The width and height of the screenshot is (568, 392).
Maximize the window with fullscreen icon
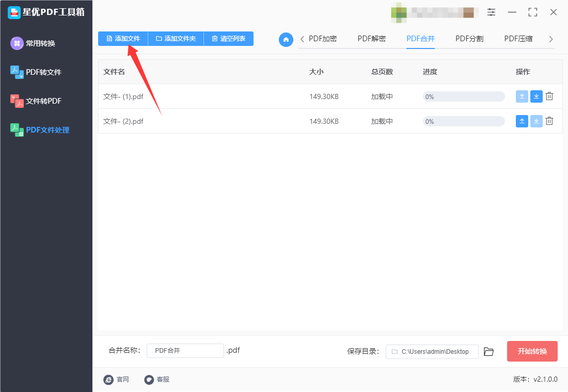tap(532, 12)
